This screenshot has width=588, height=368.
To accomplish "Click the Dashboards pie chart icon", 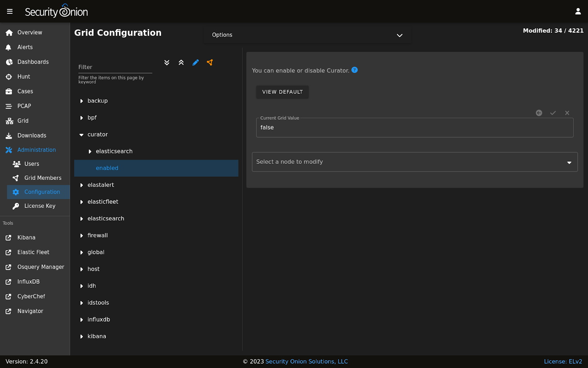I will point(9,62).
